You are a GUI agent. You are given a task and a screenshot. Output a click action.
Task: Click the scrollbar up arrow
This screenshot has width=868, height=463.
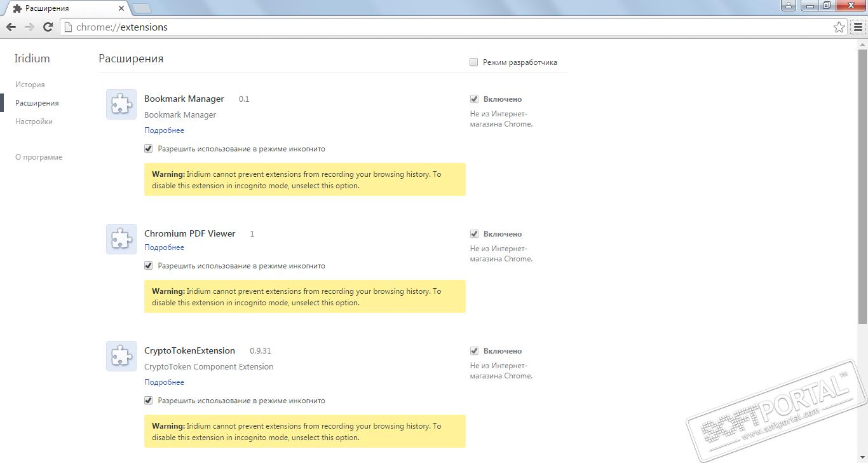pyautogui.click(x=862, y=45)
